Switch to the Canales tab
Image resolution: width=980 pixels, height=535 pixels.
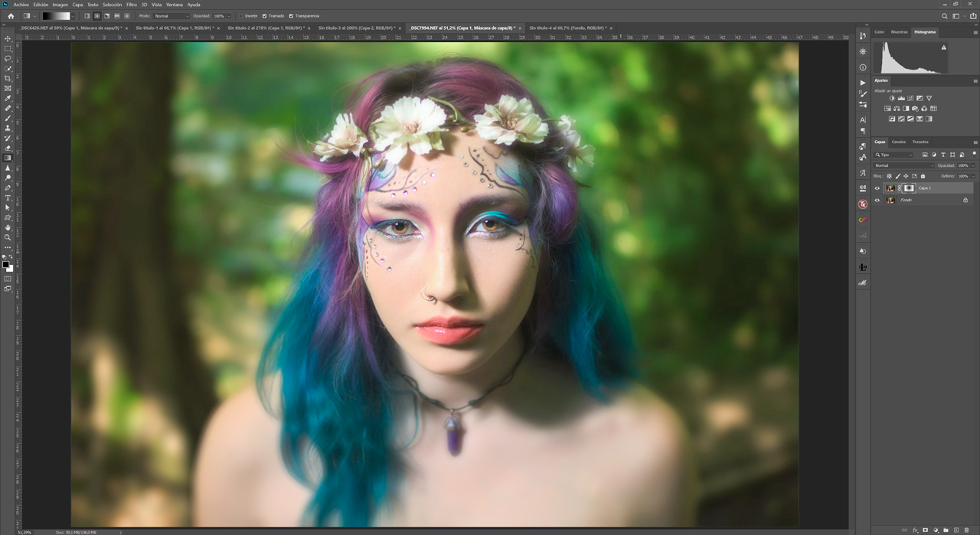point(898,142)
